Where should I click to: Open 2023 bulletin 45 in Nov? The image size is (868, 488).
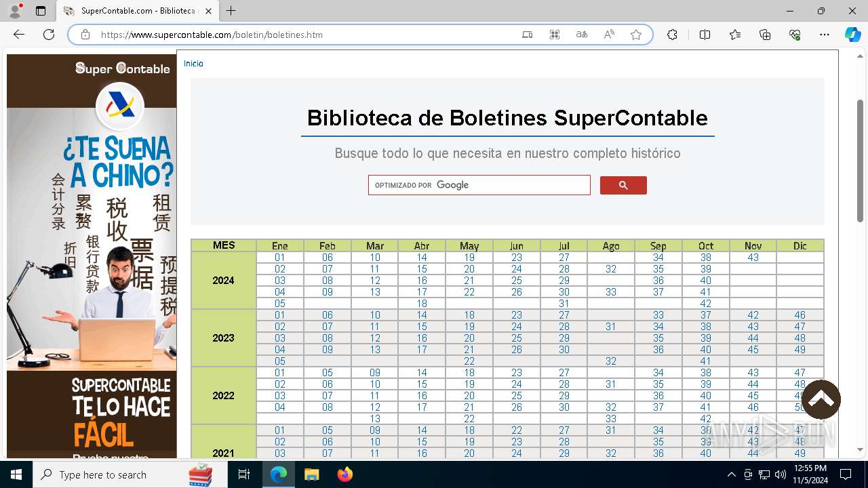point(753,350)
